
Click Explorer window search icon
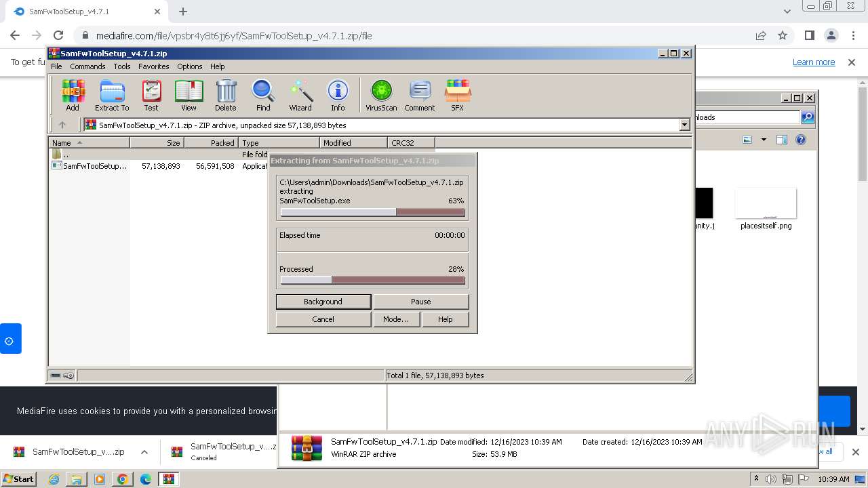(808, 117)
